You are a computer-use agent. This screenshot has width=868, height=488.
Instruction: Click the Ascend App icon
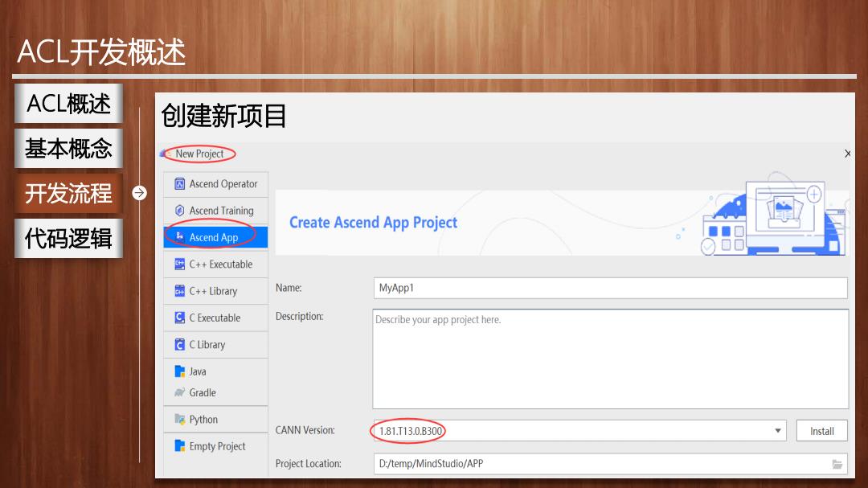pyautogui.click(x=179, y=237)
